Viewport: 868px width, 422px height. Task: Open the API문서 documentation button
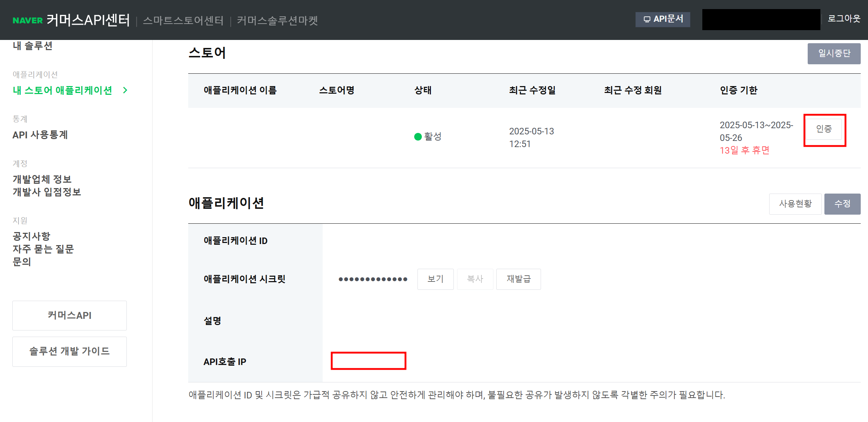click(663, 19)
